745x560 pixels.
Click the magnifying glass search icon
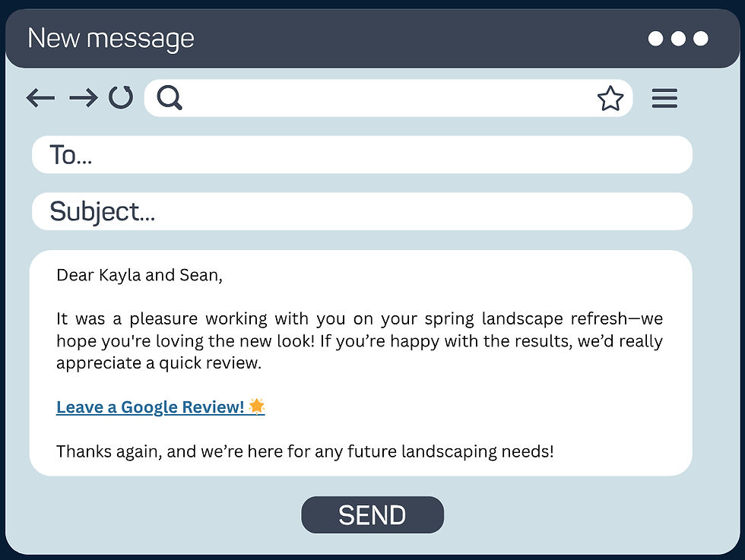(170, 98)
